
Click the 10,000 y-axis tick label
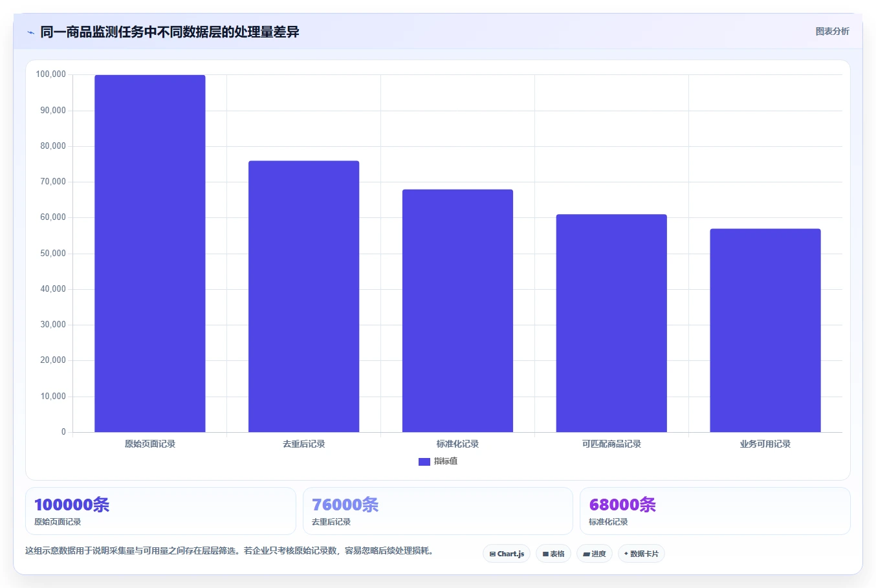click(x=53, y=397)
